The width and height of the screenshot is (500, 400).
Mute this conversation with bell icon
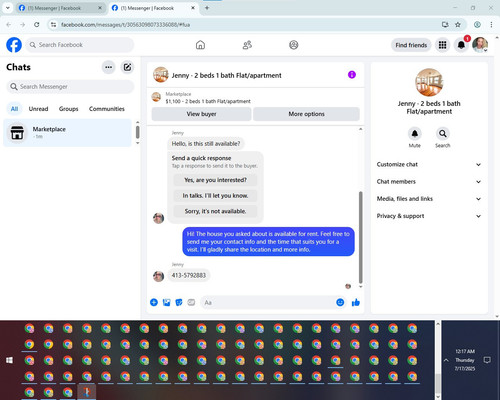(x=414, y=134)
